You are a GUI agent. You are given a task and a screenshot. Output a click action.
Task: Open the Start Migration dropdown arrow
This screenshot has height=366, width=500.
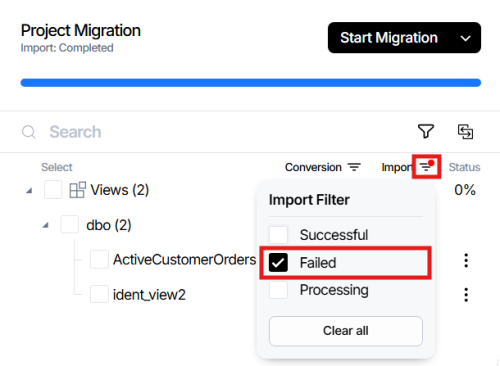click(x=465, y=38)
